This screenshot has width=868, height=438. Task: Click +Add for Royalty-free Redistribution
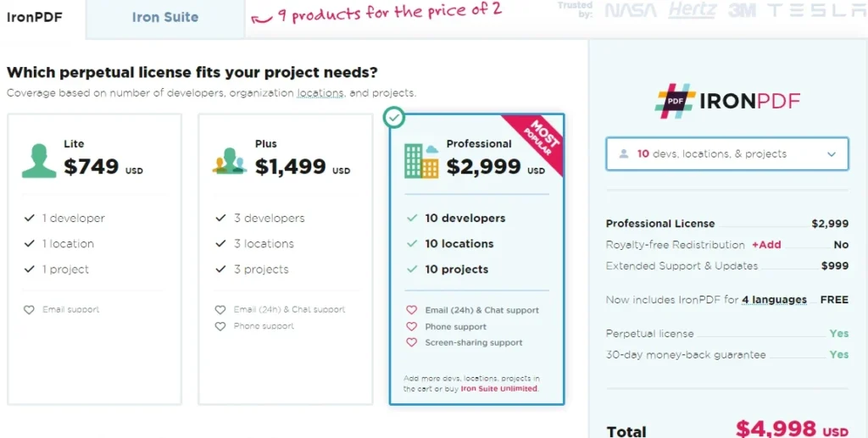point(766,245)
